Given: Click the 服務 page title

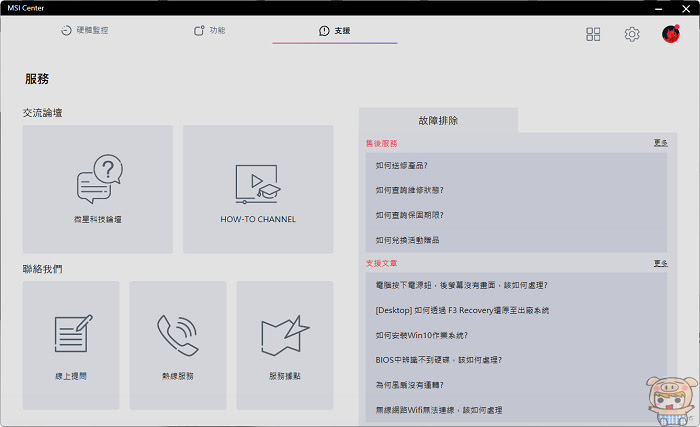Looking at the screenshot, I should (x=37, y=79).
